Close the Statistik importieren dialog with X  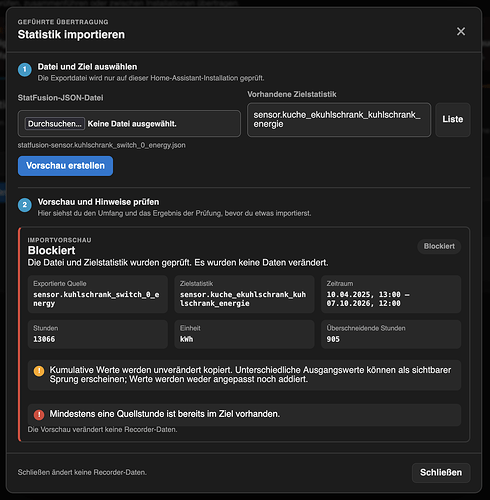click(x=461, y=31)
